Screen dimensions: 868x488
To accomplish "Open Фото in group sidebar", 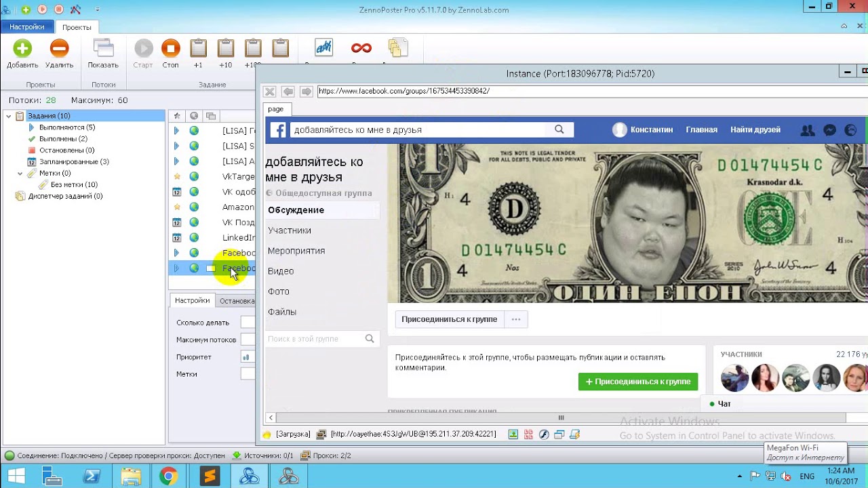I will click(x=279, y=291).
